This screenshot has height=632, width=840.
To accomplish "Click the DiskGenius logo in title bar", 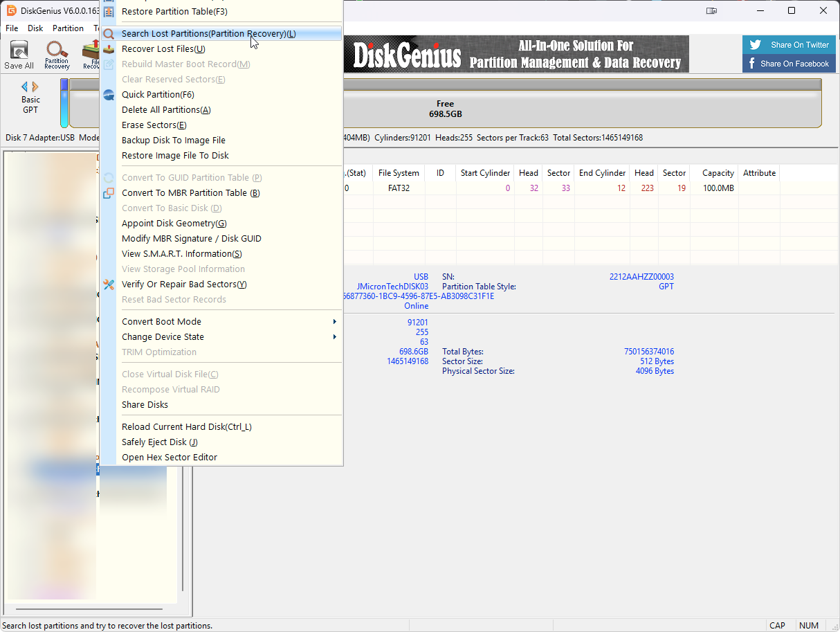I will (x=12, y=10).
